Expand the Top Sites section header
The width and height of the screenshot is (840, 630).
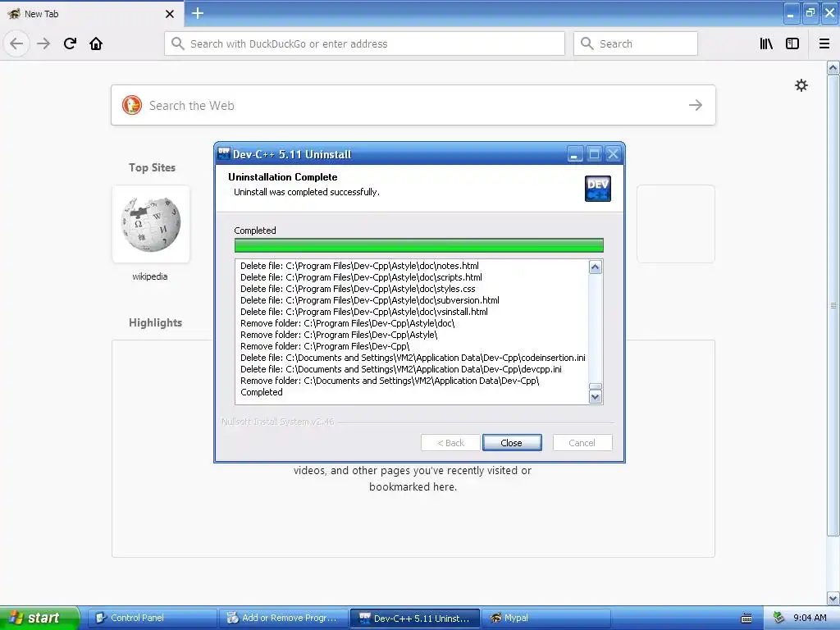[x=152, y=167]
